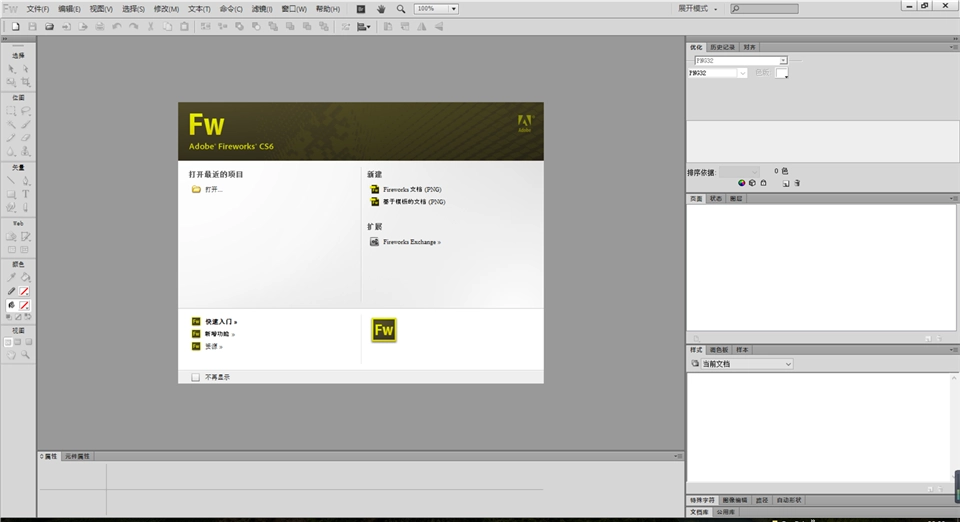Image resolution: width=960 pixels, height=522 pixels.
Task: Click the search field at top right
Action: pos(765,9)
